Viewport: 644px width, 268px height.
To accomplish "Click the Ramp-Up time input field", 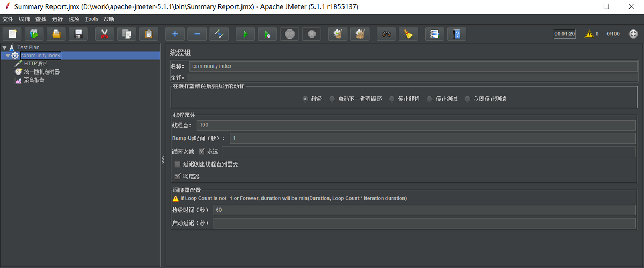I will pyautogui.click(x=433, y=138).
